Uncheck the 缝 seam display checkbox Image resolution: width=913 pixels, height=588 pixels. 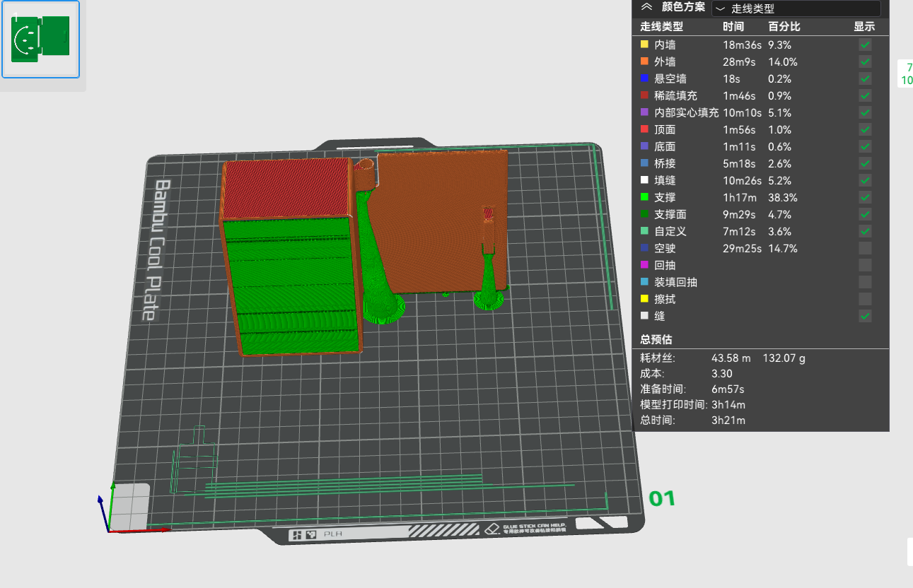coord(865,316)
